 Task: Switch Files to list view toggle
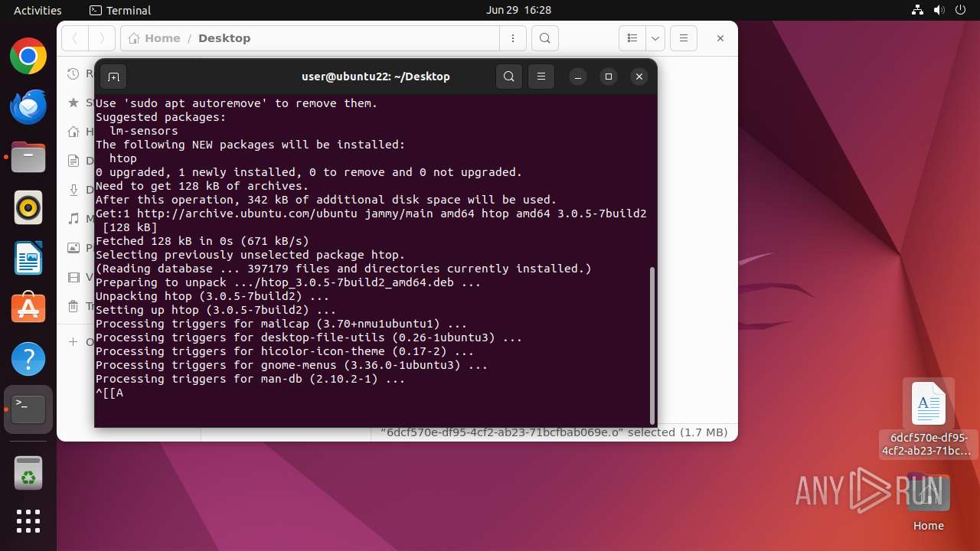pos(632,38)
